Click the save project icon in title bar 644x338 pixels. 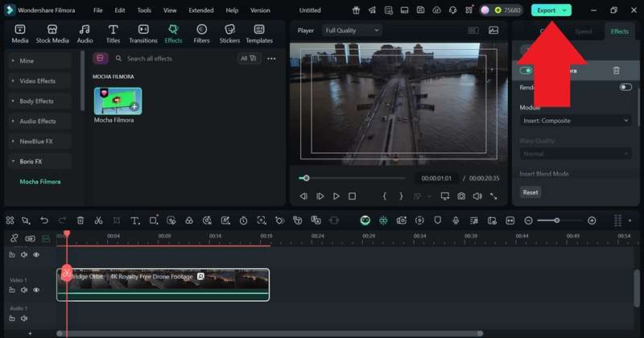[420, 10]
